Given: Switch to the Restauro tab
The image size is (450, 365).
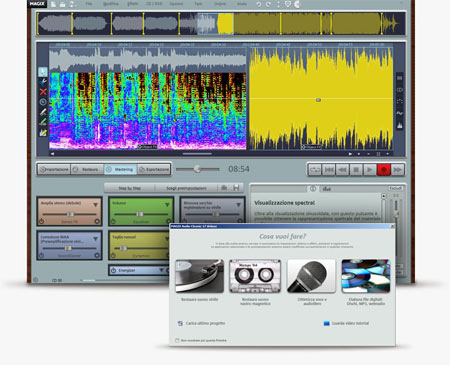Looking at the screenshot, I should click(87, 169).
